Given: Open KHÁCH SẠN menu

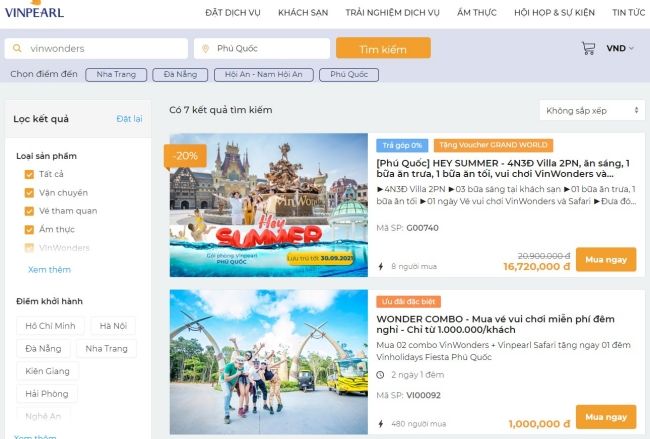Looking at the screenshot, I should (303, 13).
